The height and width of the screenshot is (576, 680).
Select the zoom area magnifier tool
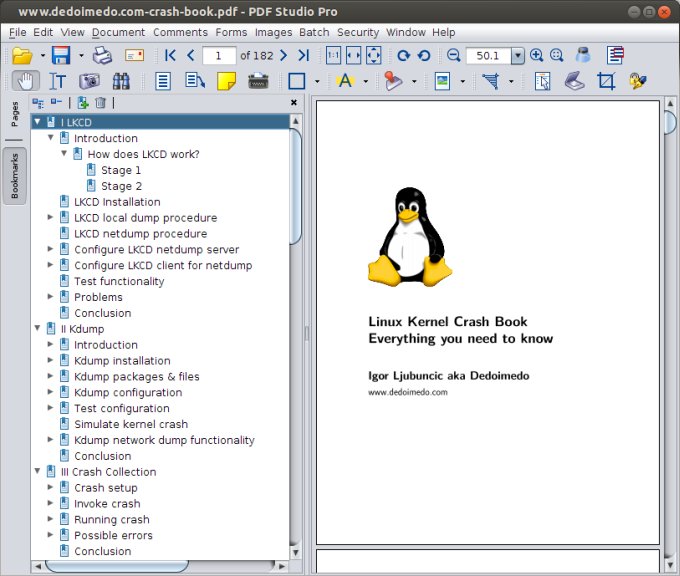556,56
